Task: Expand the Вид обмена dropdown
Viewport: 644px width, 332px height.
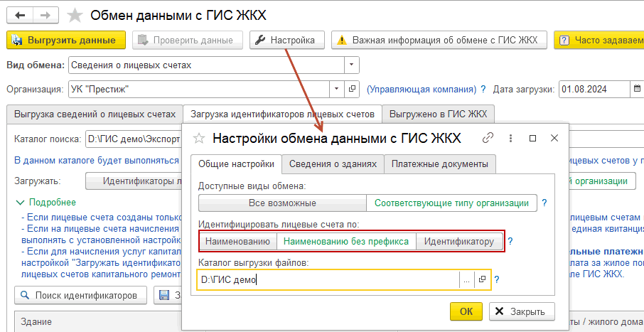Action: pyautogui.click(x=351, y=65)
